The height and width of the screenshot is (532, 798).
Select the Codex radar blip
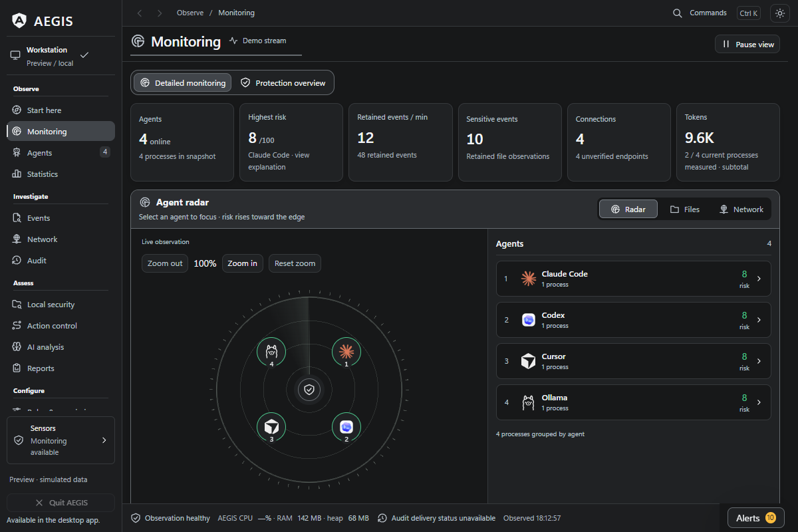(346, 427)
